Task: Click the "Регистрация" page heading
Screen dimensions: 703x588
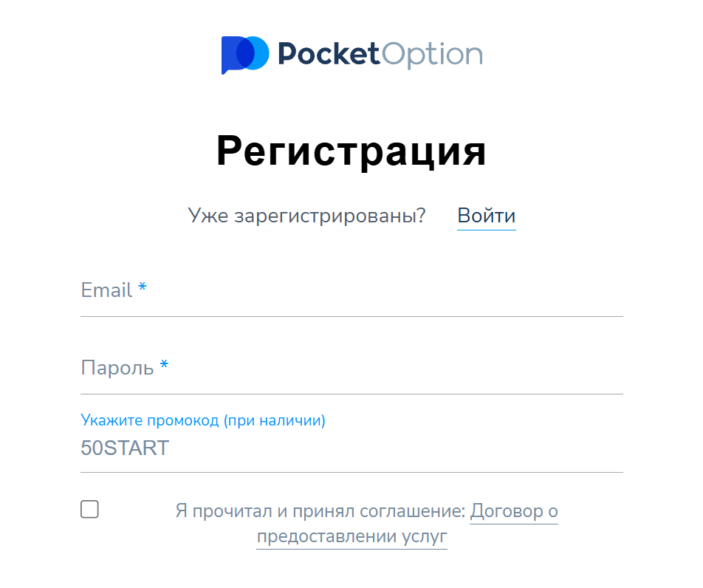Action: click(x=351, y=151)
